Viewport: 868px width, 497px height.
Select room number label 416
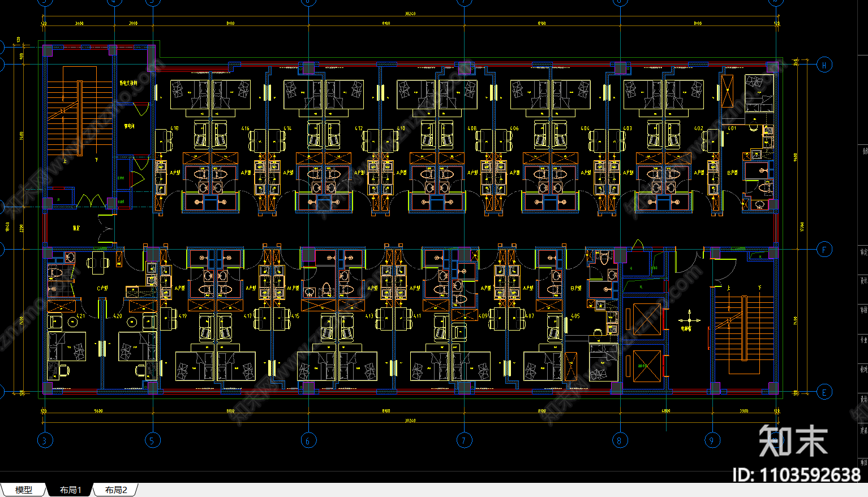(246, 128)
